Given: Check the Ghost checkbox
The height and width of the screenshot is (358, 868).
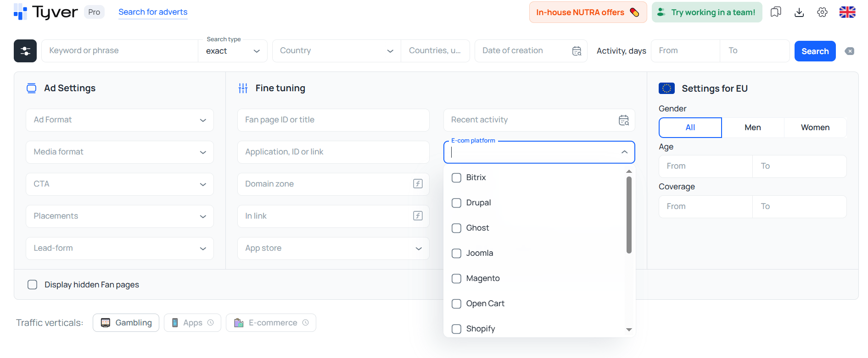Looking at the screenshot, I should (456, 228).
